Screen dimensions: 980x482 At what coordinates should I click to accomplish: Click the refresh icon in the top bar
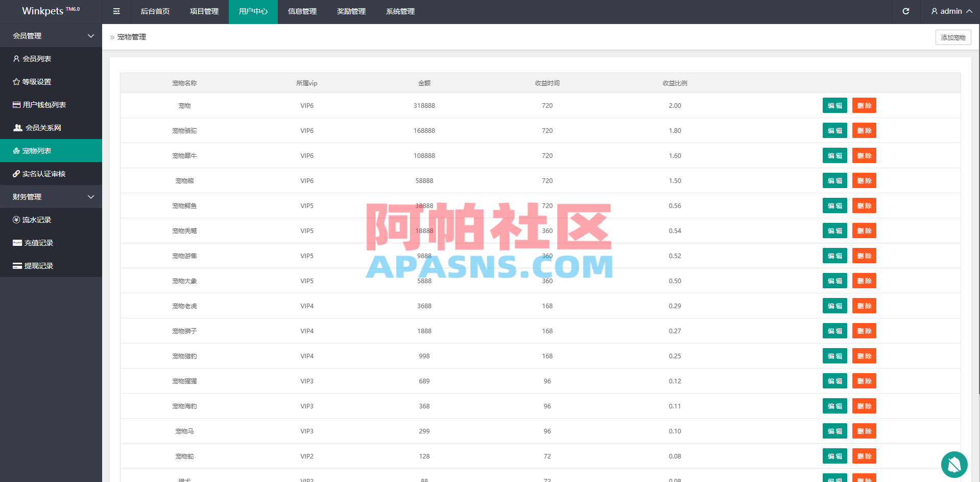click(905, 11)
